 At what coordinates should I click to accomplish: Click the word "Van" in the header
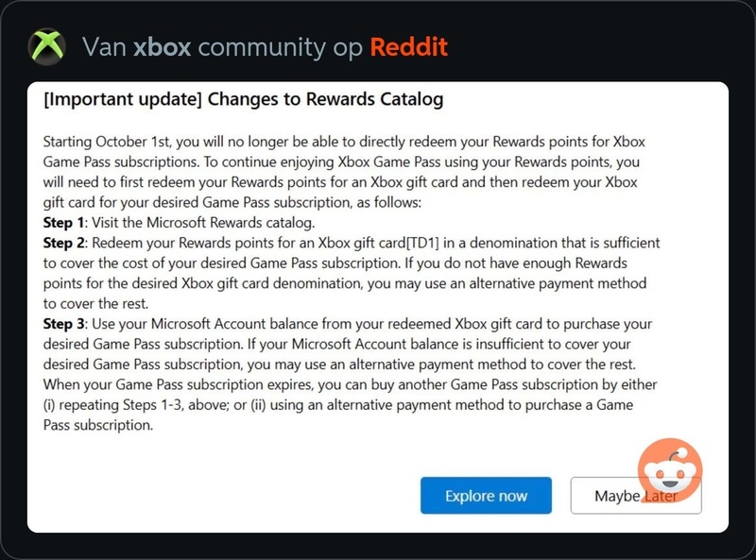click(103, 47)
